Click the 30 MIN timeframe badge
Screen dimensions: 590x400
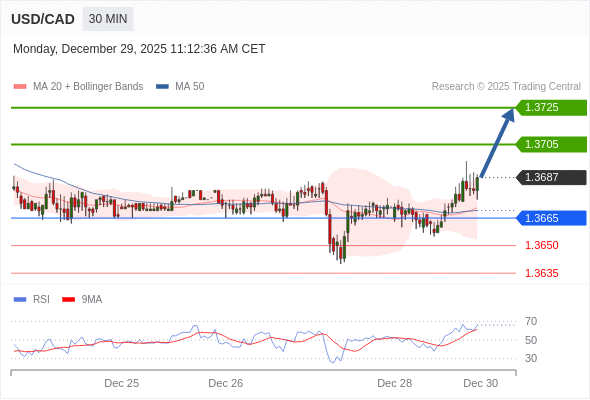[108, 19]
